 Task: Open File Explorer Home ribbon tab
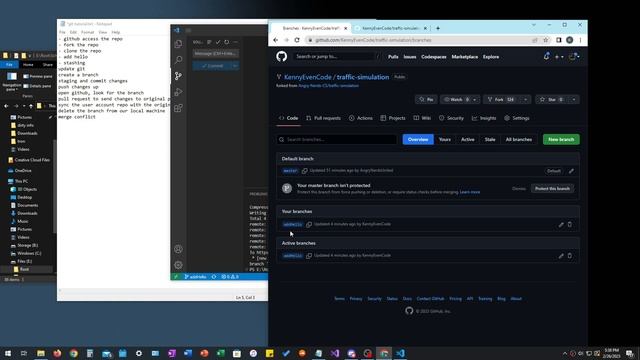coord(28,64)
